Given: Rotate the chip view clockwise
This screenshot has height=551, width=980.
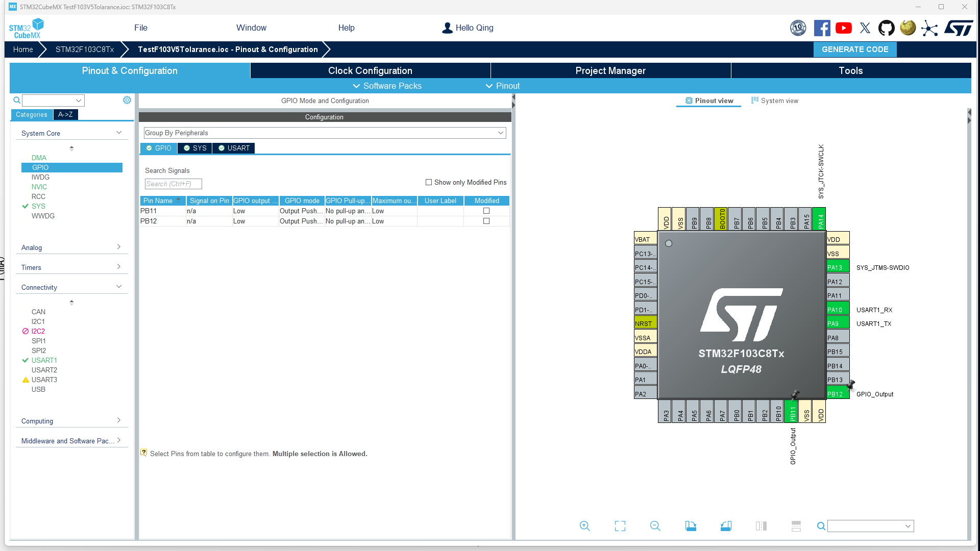Looking at the screenshot, I should pos(691,526).
